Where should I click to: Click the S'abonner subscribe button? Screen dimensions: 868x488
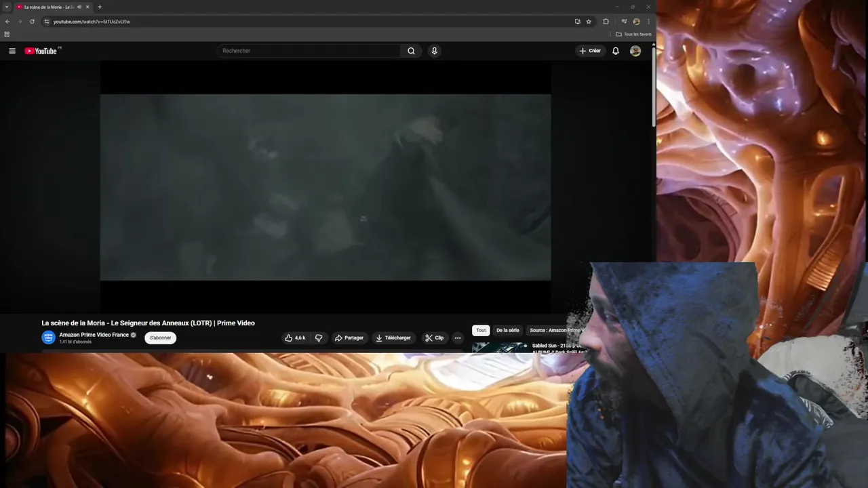click(160, 338)
